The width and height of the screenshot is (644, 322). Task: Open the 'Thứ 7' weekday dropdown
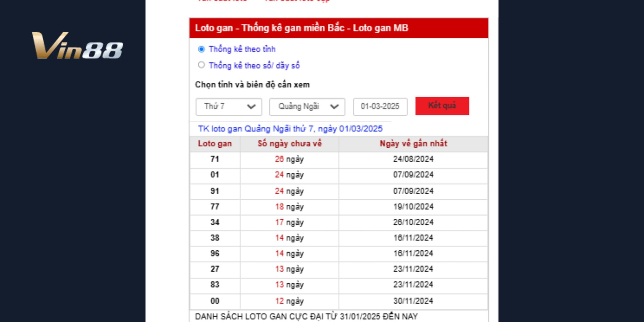(x=229, y=106)
